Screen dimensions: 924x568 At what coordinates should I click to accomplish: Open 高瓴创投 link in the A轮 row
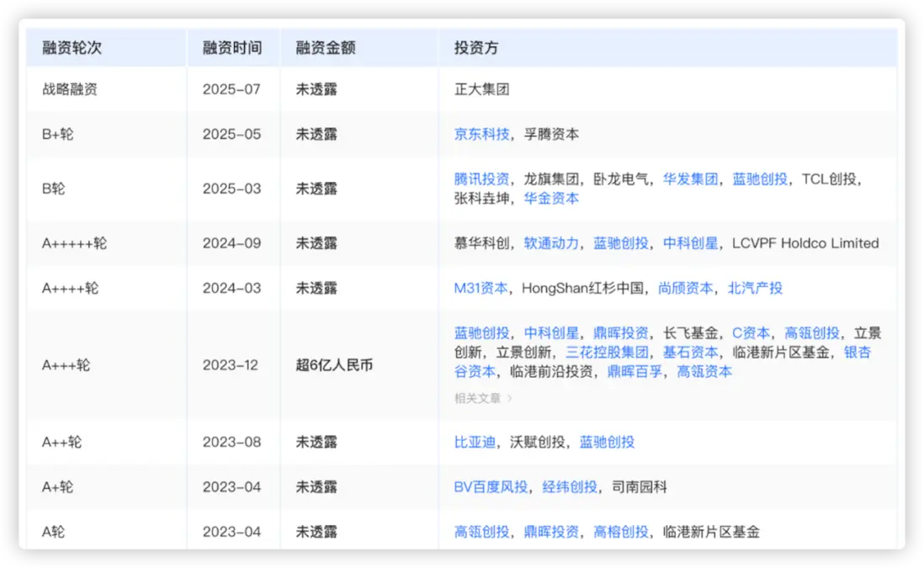pos(481,532)
